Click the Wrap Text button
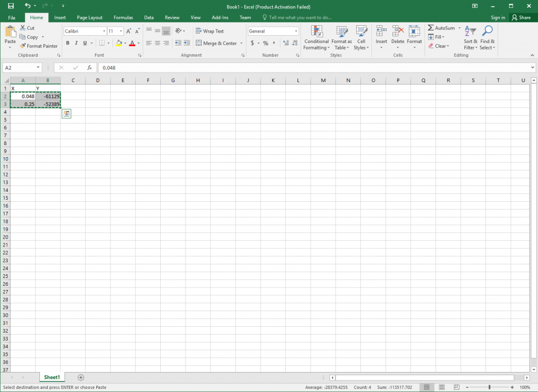 tap(210, 31)
